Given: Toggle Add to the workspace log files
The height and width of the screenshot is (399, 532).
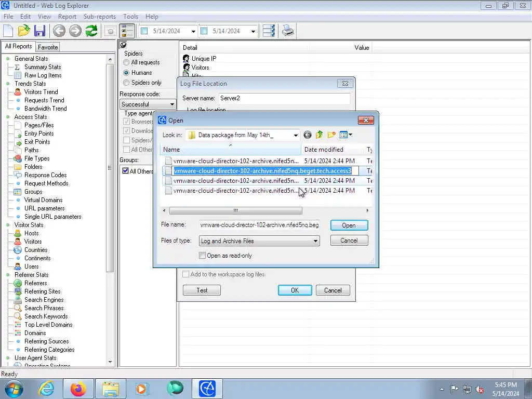Looking at the screenshot, I should coord(185,274).
